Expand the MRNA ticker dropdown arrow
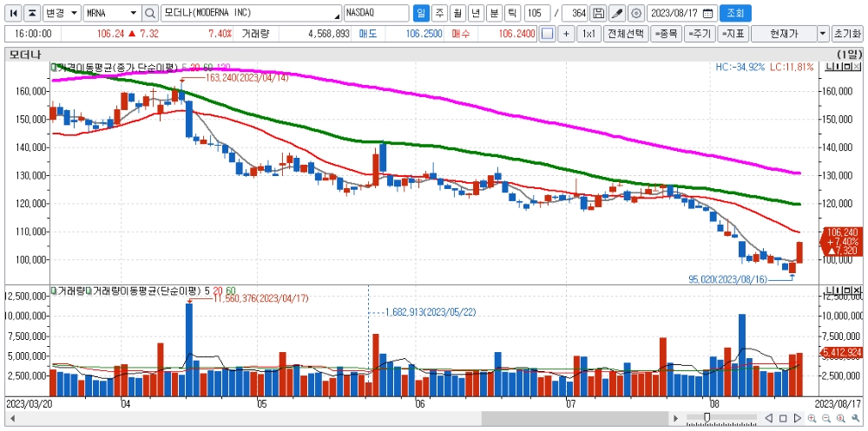Image resolution: width=868 pixels, height=431 pixels. (x=134, y=13)
